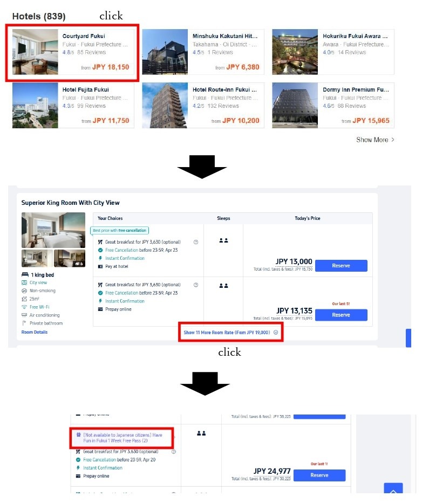The image size is (422, 504).
Task: Open the Hotel Route-Inn Fukui listing
Action: (x=203, y=106)
